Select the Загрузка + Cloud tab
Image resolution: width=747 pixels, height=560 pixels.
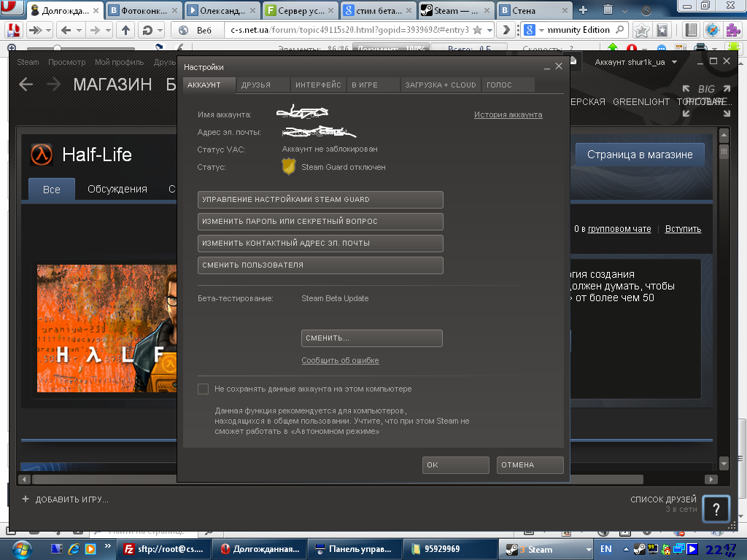click(441, 85)
